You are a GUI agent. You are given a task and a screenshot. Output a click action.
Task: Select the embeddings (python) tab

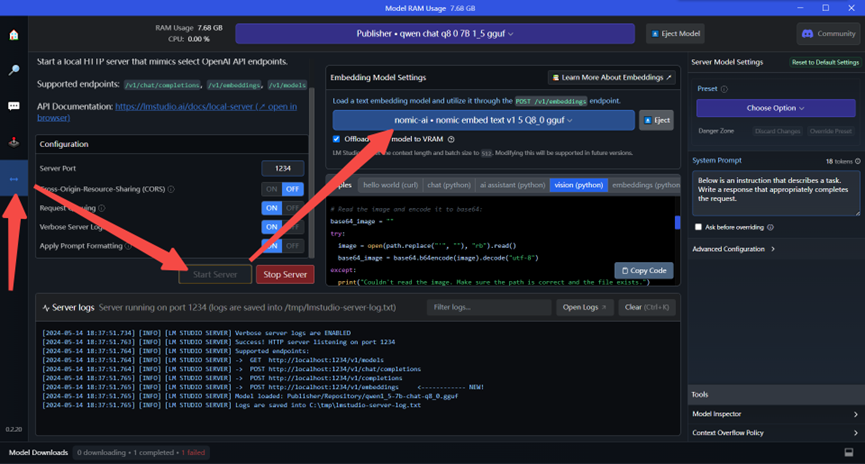pos(645,185)
